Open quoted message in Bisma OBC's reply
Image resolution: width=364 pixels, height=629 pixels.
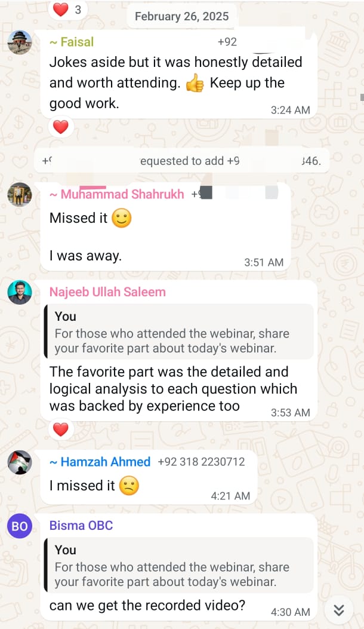(x=179, y=565)
